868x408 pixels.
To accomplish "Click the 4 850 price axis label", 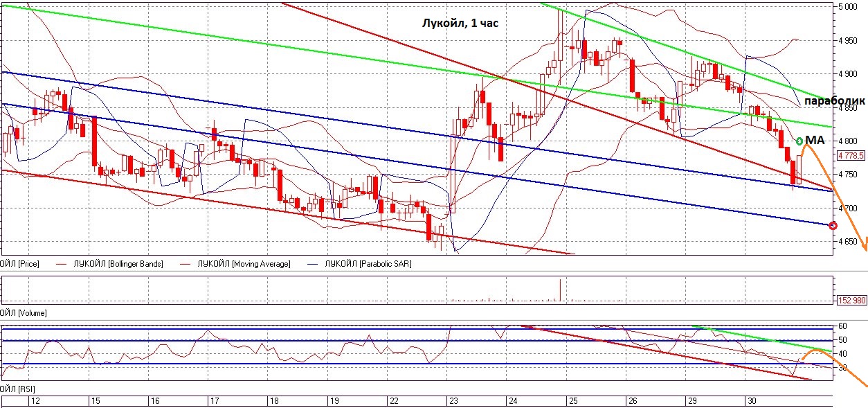I will pos(847,107).
